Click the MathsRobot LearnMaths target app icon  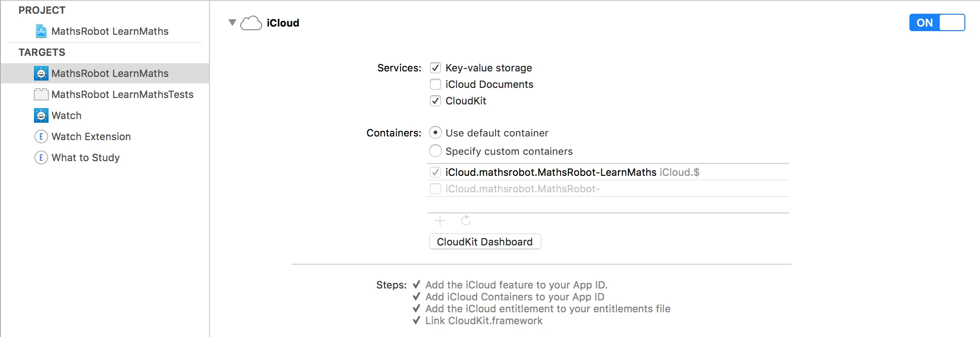41,73
